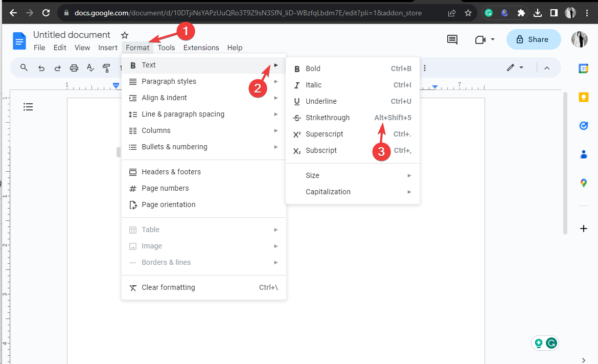Show the document outline
The image size is (598, 364).
click(28, 107)
